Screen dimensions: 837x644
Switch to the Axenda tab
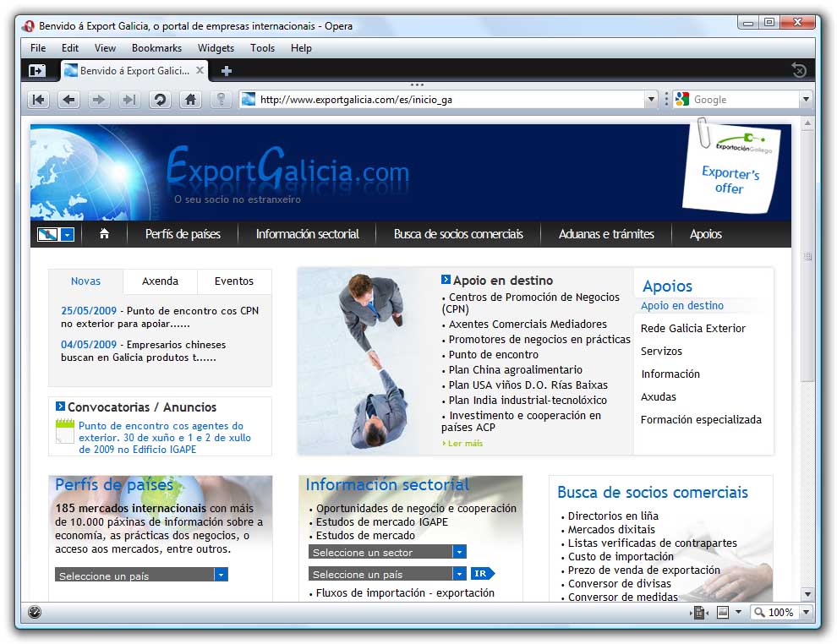pyautogui.click(x=160, y=281)
